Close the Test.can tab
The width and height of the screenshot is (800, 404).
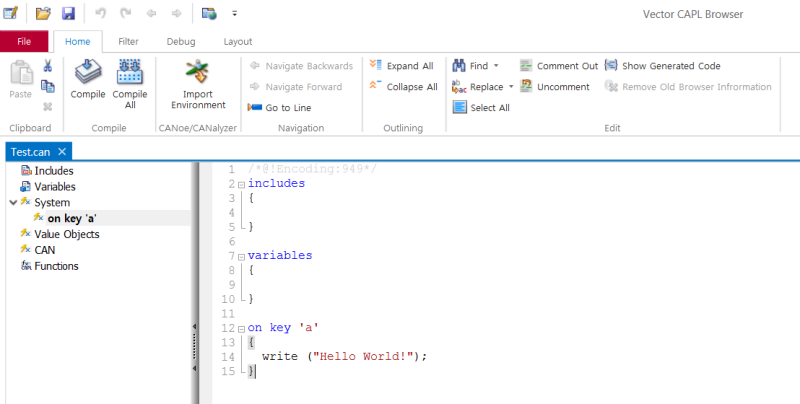(62, 152)
